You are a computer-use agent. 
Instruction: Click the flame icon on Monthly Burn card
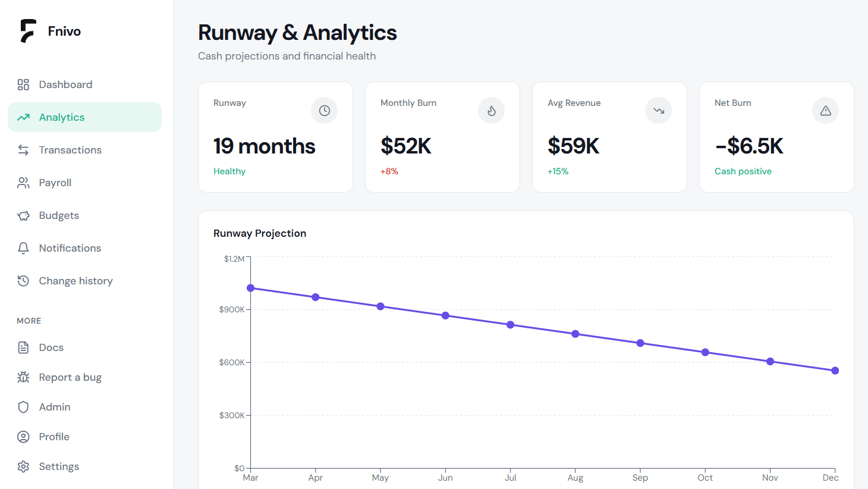point(491,110)
